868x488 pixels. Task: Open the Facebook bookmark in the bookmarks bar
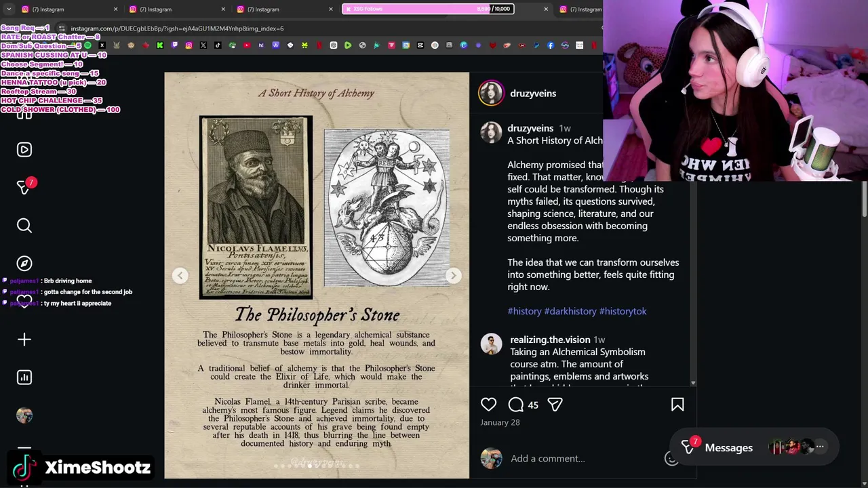551,45
